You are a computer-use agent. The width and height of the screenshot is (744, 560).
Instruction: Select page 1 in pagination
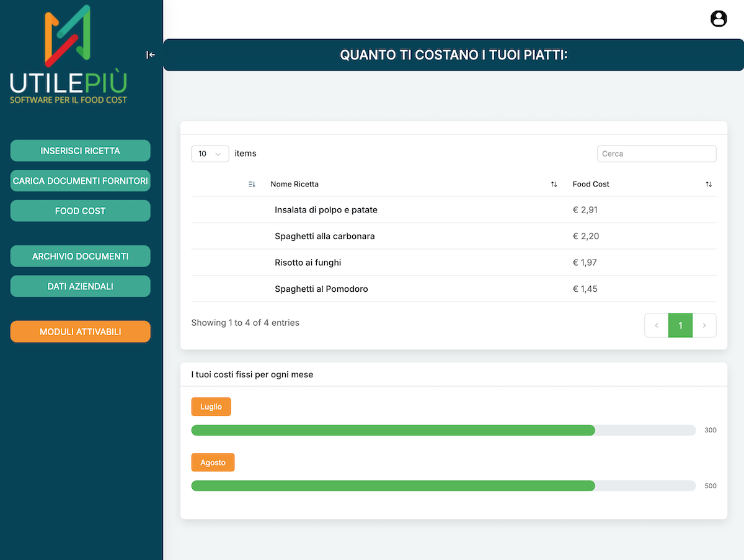(680, 325)
